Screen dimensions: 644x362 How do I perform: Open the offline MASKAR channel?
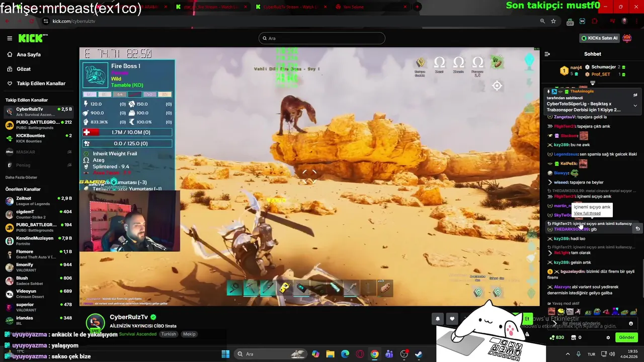(39, 152)
